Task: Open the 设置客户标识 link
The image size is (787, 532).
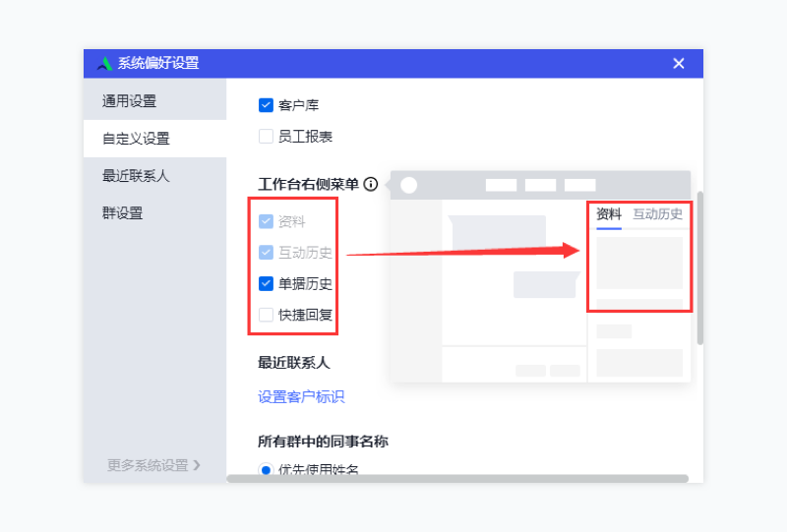Action: (x=301, y=396)
